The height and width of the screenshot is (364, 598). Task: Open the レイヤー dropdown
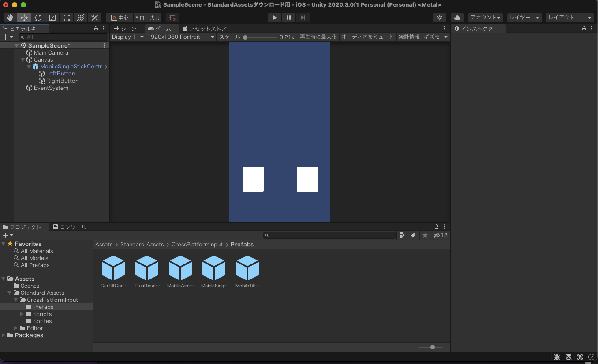[x=524, y=18]
